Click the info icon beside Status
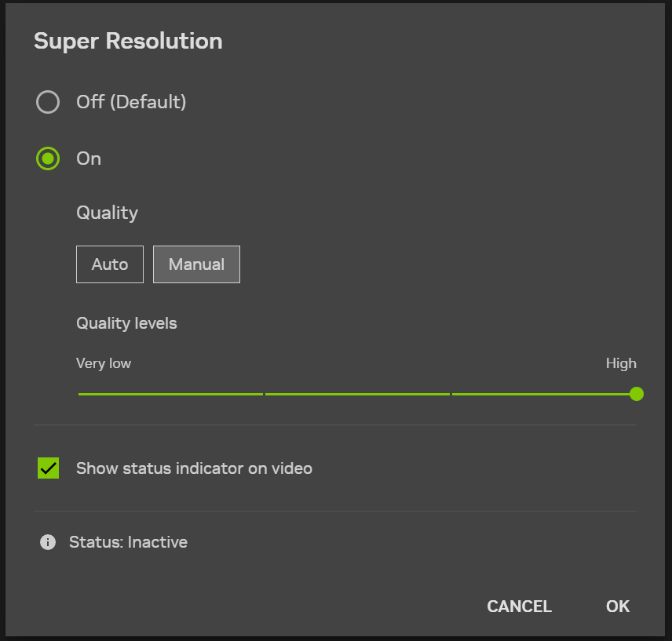Screen dimensions: 672x641 48,542
